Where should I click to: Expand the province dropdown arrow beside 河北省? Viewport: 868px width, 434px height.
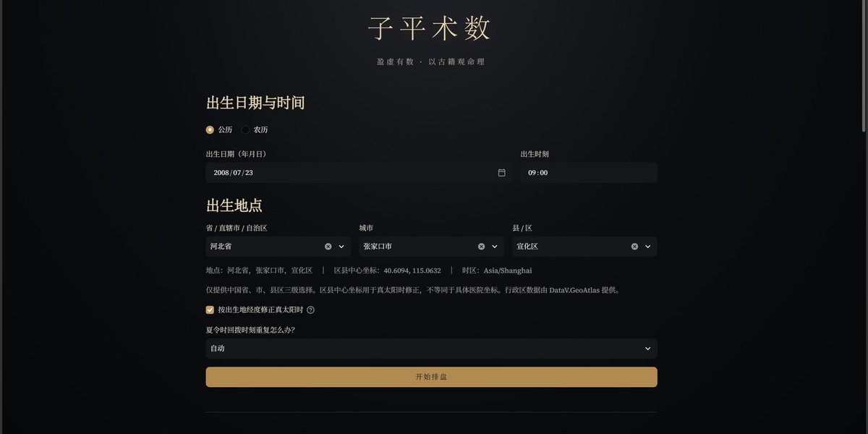341,247
